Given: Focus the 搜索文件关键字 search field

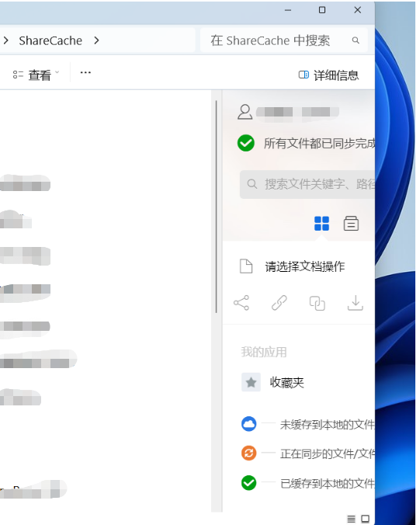Looking at the screenshot, I should pyautogui.click(x=307, y=184).
